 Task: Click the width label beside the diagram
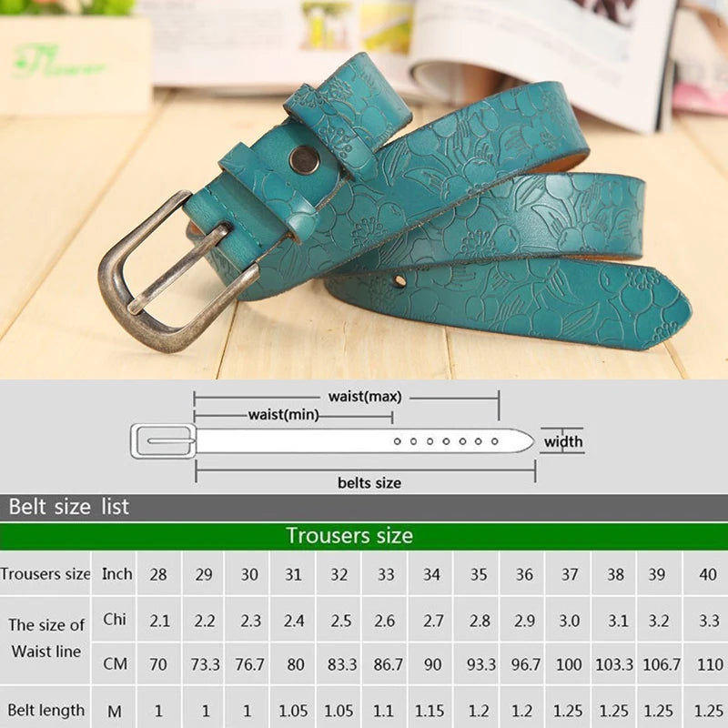click(563, 441)
